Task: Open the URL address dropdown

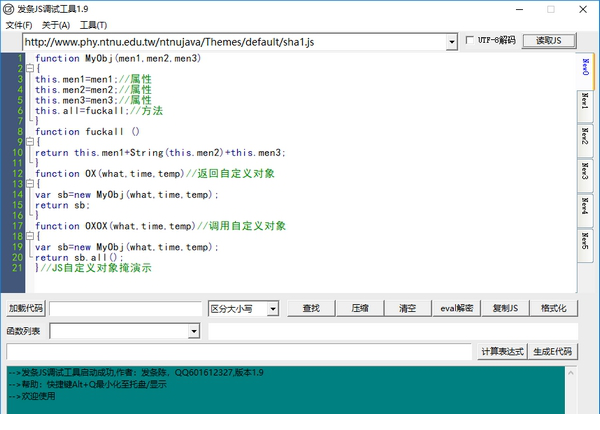Action: click(x=452, y=42)
